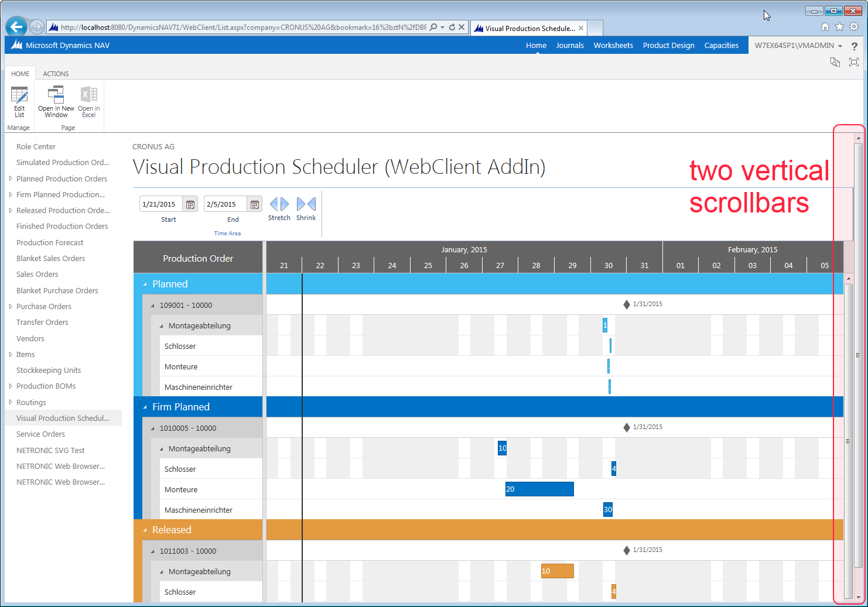
Task: Open Sales Orders from the sidebar
Action: (x=37, y=274)
